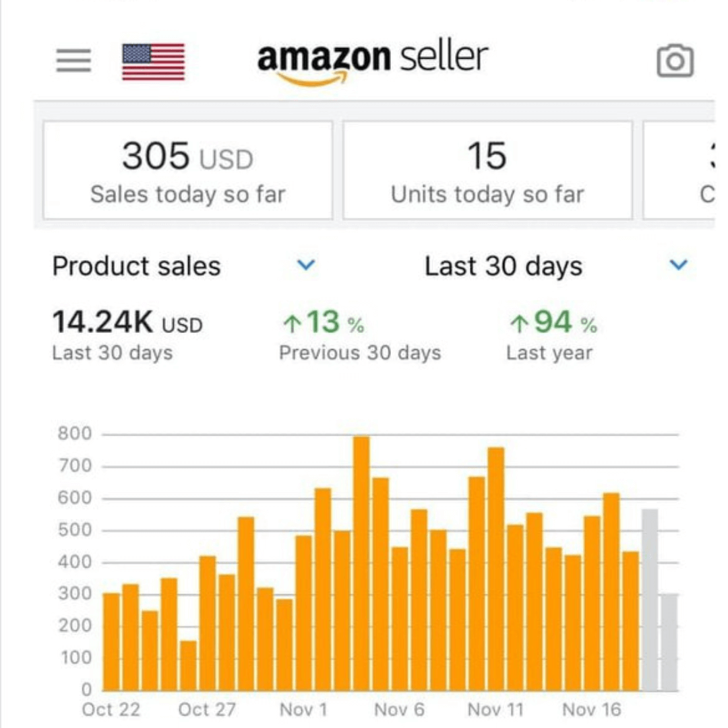Select the taller gray bar in chart

pos(650,600)
